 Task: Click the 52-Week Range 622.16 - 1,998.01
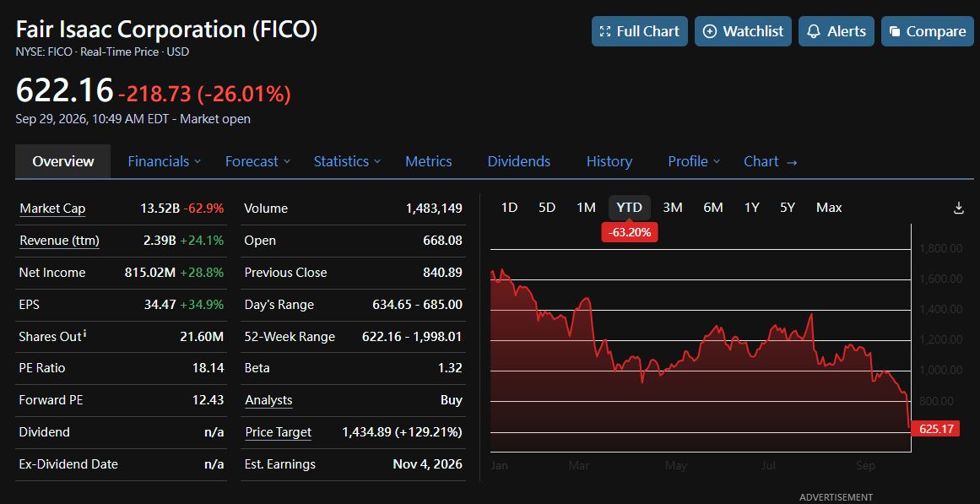[x=412, y=336]
